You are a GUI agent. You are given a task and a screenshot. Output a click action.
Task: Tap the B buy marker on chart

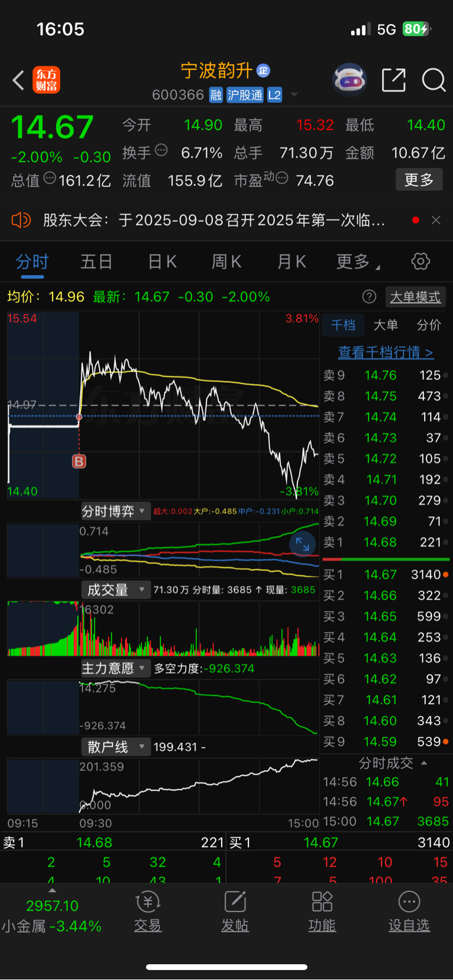click(79, 461)
